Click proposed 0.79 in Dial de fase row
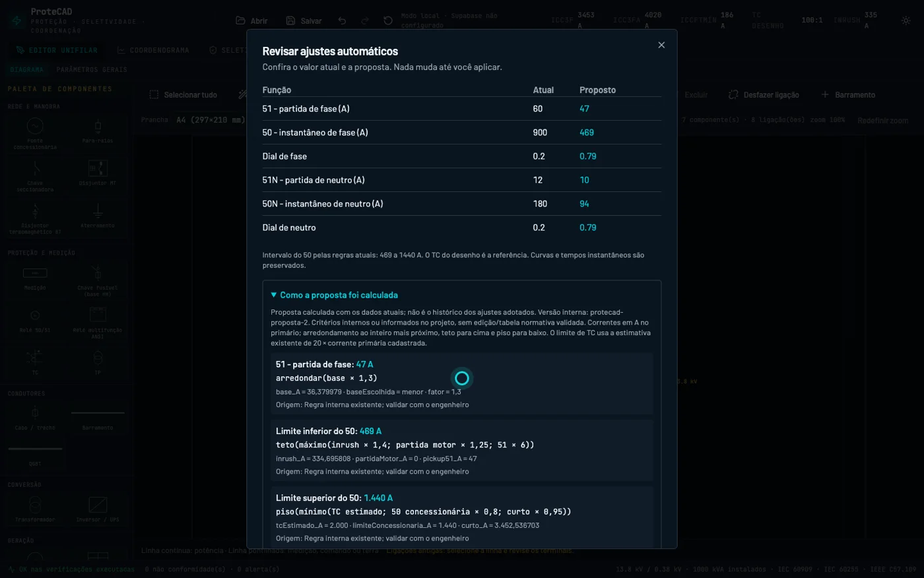924x578 pixels. pyautogui.click(x=587, y=156)
